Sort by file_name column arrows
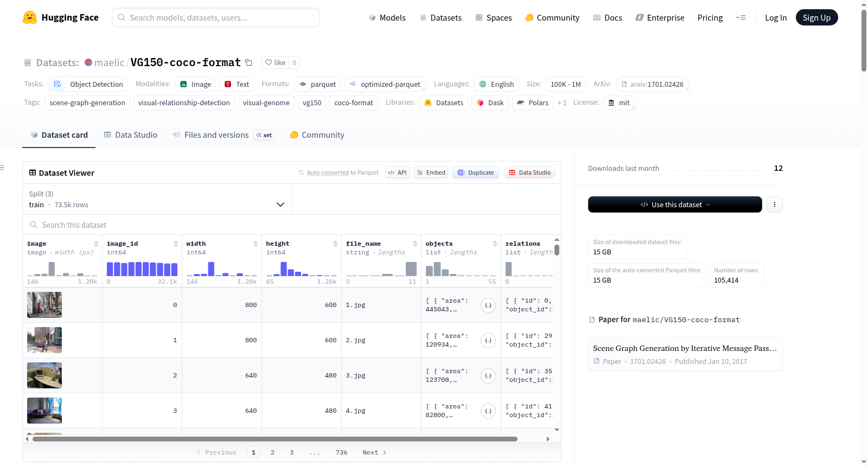Viewport: 868px width, 467px height. click(415, 244)
